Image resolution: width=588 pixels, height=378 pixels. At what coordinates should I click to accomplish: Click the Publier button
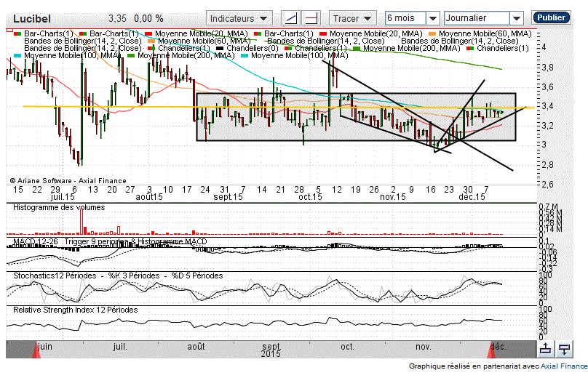pos(551,17)
